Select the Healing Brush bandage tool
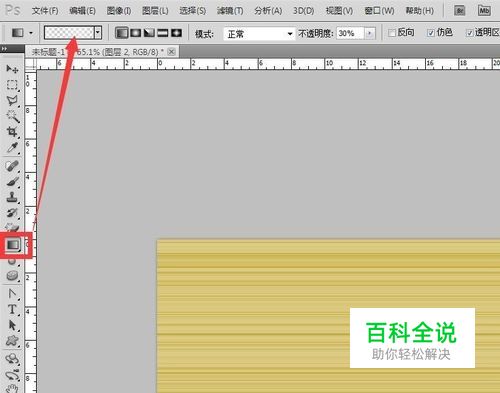Screen dimensions: 500x393 [12, 166]
